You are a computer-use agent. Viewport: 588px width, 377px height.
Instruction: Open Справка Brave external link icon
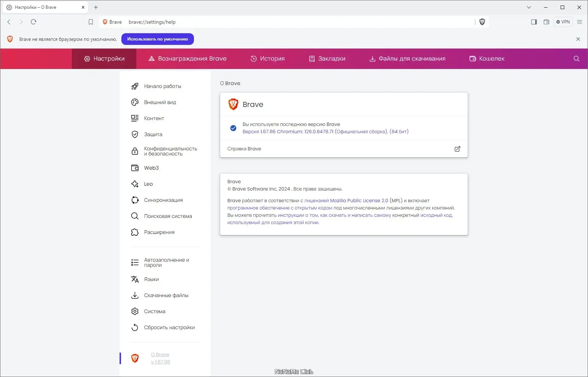pos(457,149)
